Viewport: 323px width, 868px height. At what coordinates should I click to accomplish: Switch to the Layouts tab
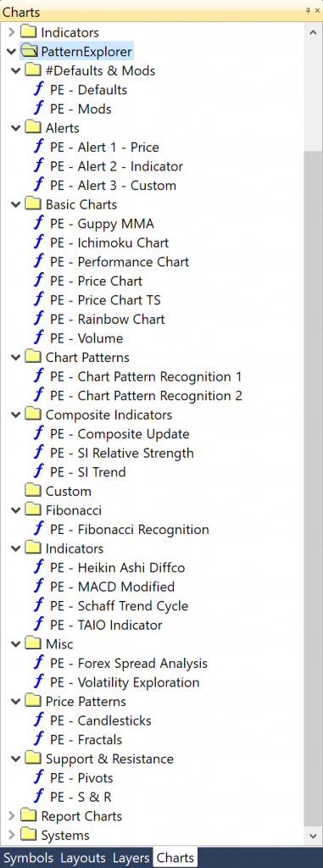pos(82,858)
